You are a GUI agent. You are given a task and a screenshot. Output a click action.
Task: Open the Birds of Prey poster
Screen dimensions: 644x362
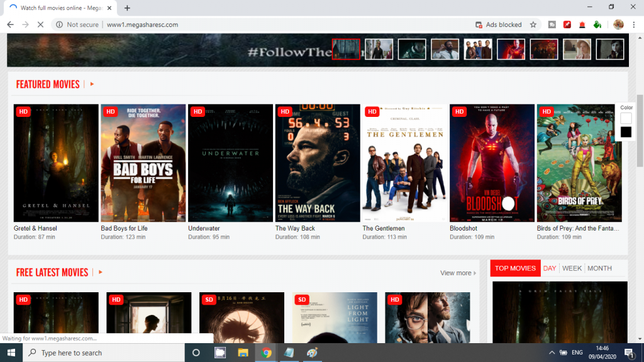tap(579, 163)
